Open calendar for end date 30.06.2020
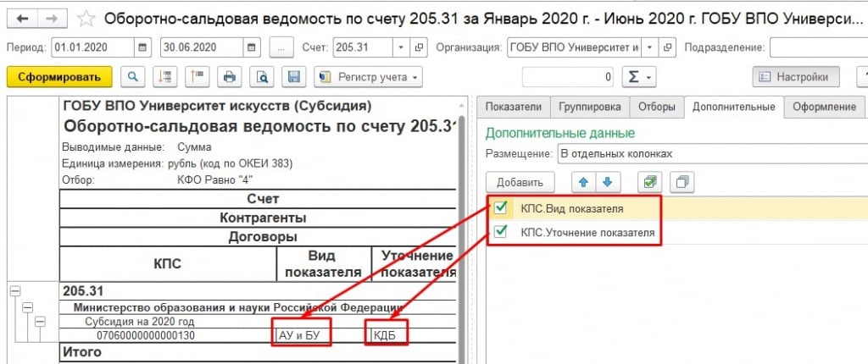 (x=251, y=47)
